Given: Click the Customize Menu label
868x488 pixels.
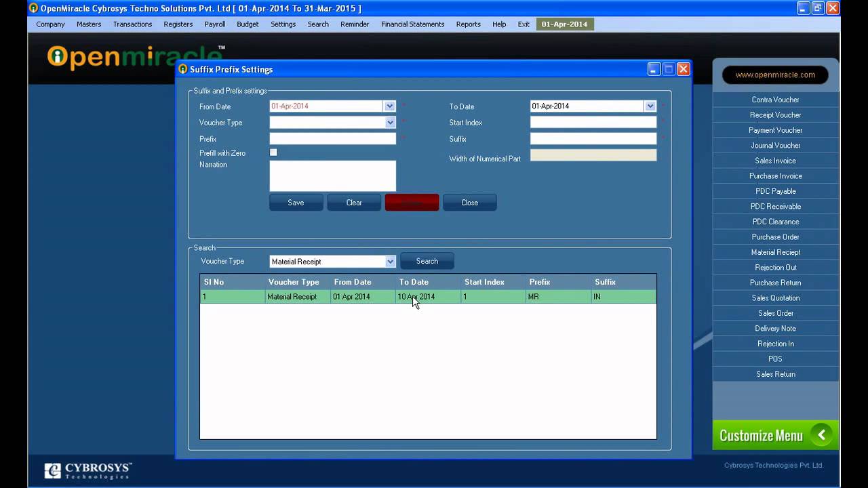Looking at the screenshot, I should (761, 436).
